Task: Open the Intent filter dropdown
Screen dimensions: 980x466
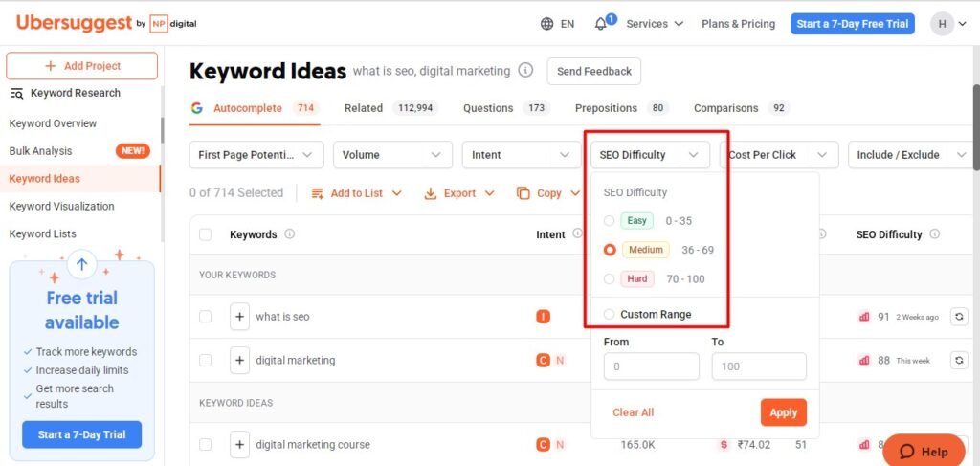Action: point(522,155)
